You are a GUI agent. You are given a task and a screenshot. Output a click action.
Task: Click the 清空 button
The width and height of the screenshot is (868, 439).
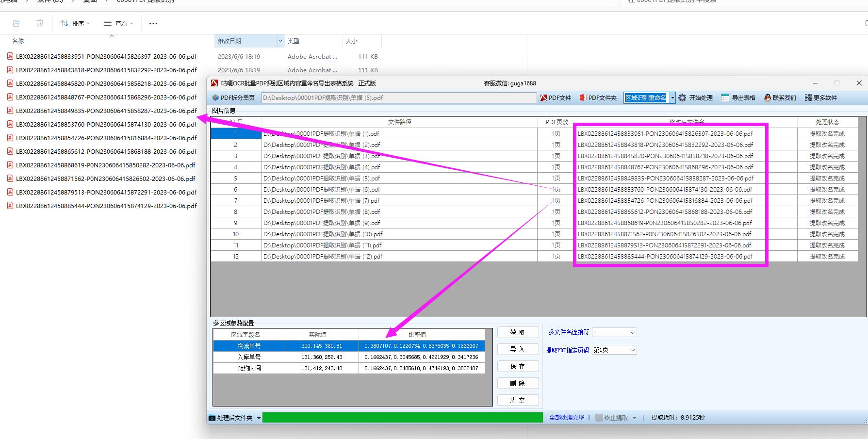(x=518, y=400)
